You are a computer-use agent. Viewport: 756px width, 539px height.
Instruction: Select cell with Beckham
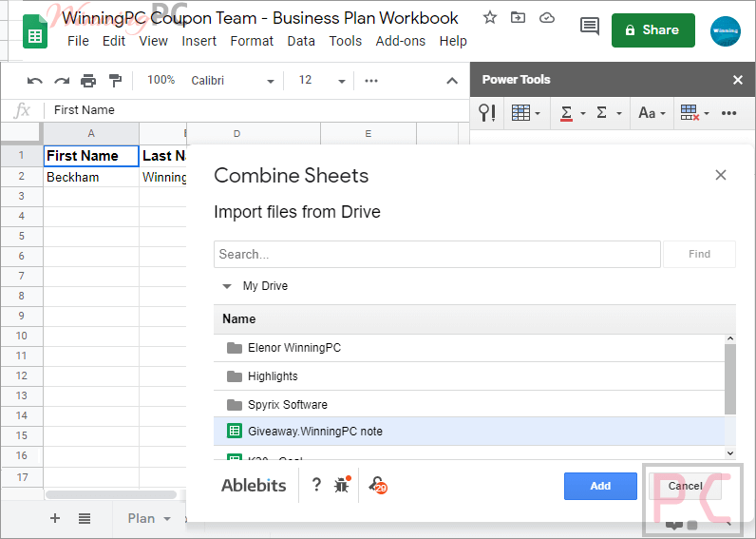[91, 177]
